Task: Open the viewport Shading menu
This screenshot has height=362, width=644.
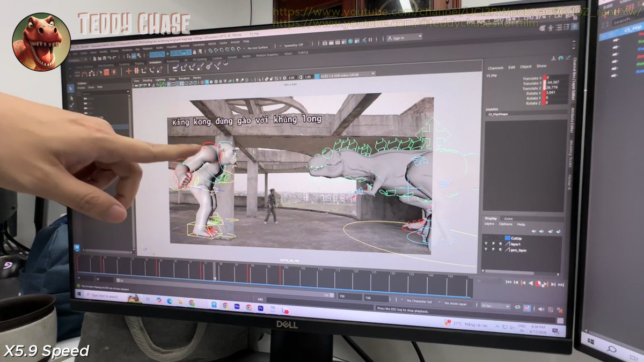Action: pyautogui.click(x=147, y=80)
